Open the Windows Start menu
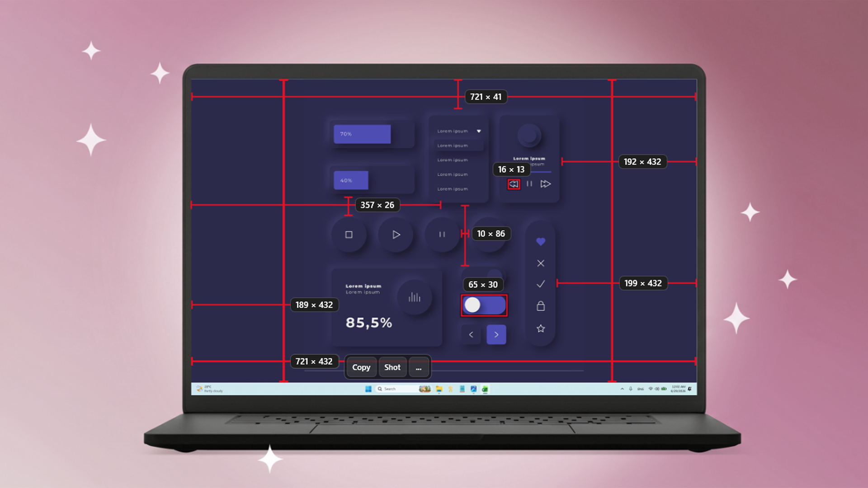Image resolution: width=868 pixels, height=488 pixels. coord(368,389)
